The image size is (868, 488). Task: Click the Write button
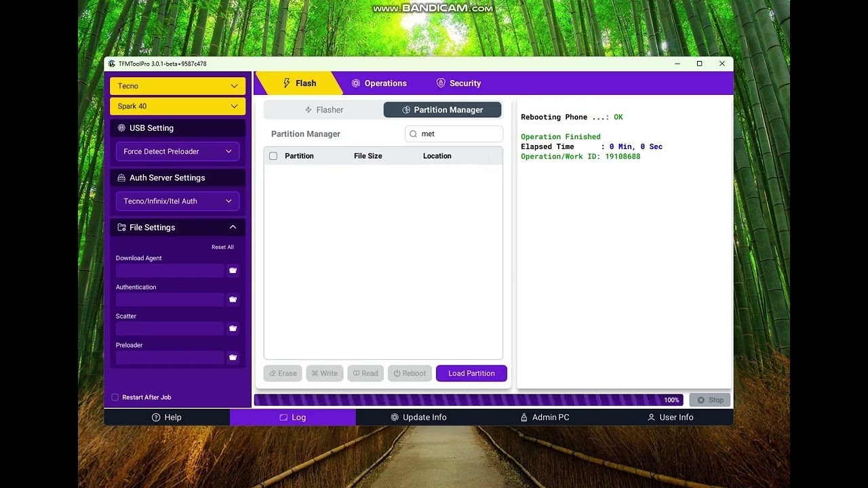[x=325, y=373]
